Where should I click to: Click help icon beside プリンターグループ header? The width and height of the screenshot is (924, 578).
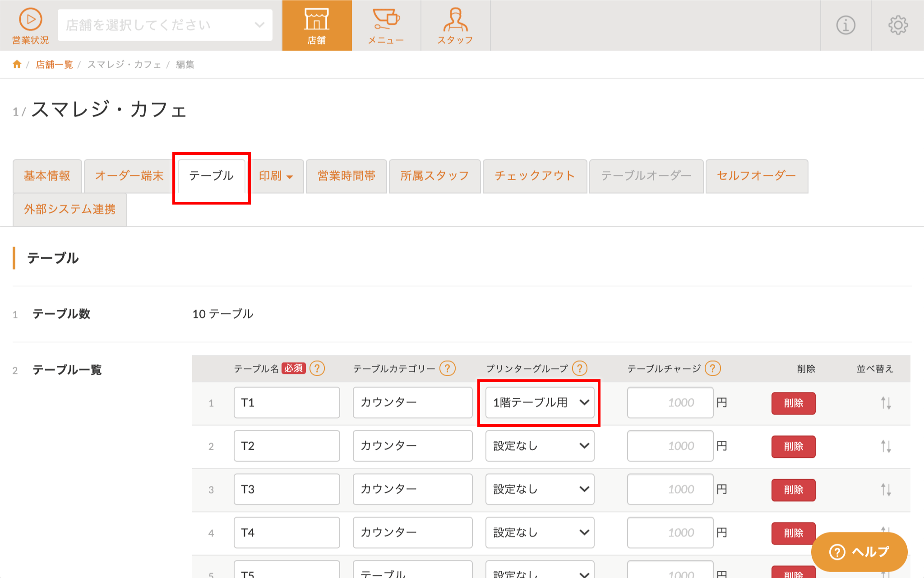click(580, 368)
